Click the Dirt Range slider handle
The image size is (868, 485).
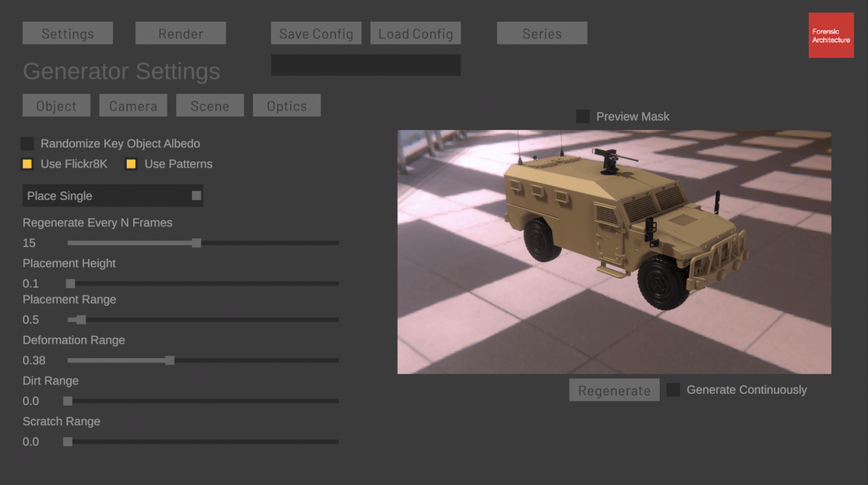[68, 401]
